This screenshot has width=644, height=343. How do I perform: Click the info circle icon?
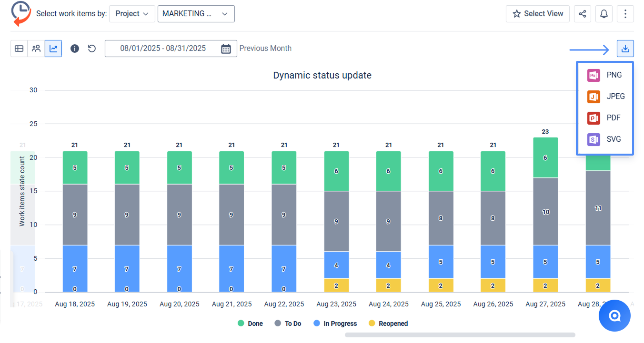[x=75, y=49]
